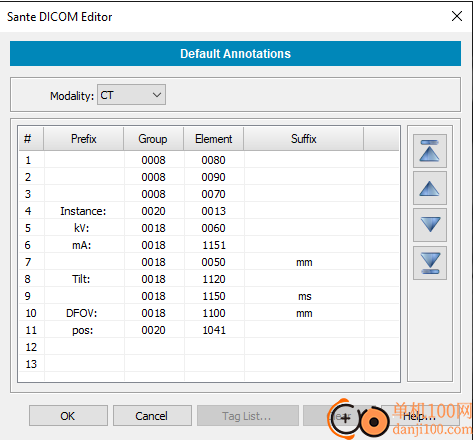This screenshot has height=440, width=476.
Task: Click the Prefix column header
Action: (84, 139)
